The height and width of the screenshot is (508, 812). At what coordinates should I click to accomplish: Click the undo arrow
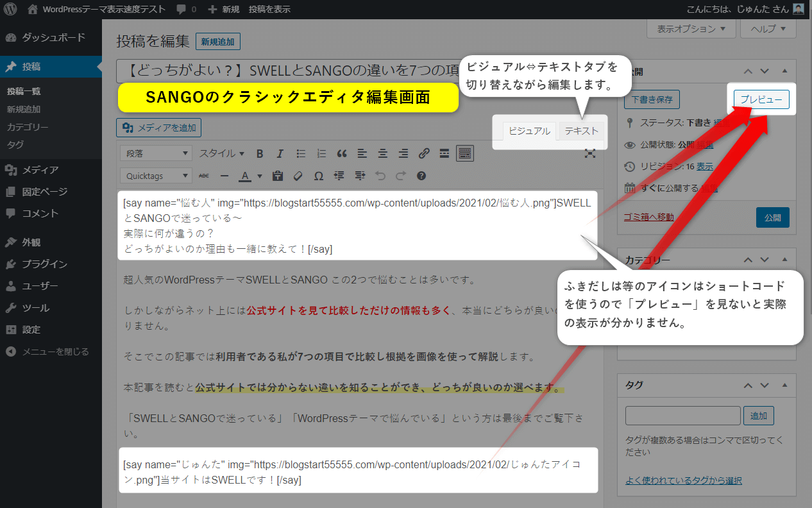click(x=380, y=176)
